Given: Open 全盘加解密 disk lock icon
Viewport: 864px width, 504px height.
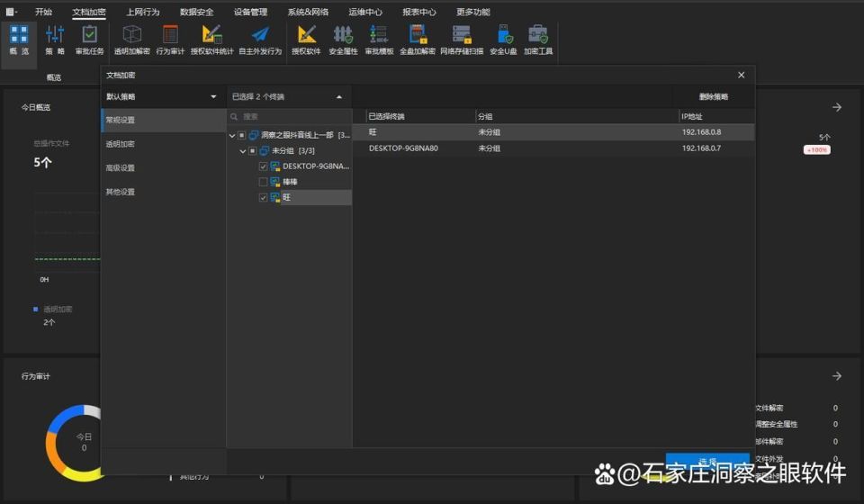Looking at the screenshot, I should 418,35.
